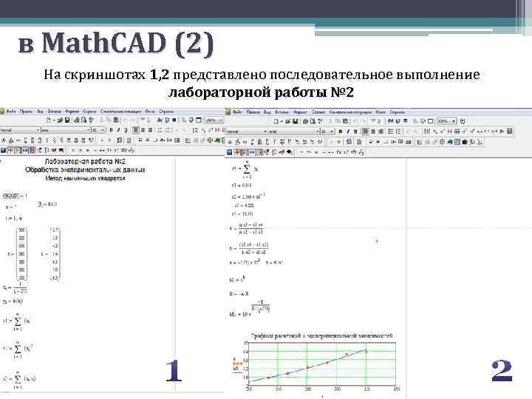The image size is (532, 399).
Task: Open Сервис menu in right Mathcad window
Action: pyautogui.click(x=318, y=112)
